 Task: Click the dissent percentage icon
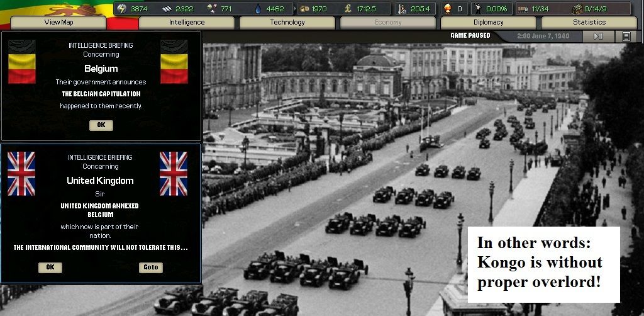tap(478, 9)
